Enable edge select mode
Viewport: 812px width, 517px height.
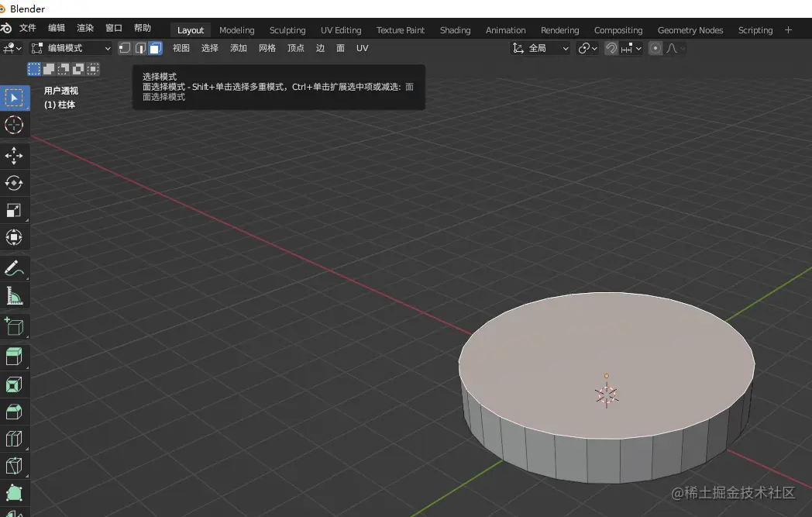point(140,48)
